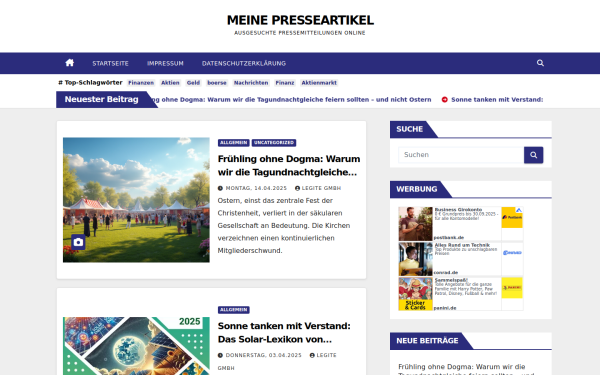The image size is (600, 375).
Task: Click the Panini logo in the ad
Action: coord(512,288)
